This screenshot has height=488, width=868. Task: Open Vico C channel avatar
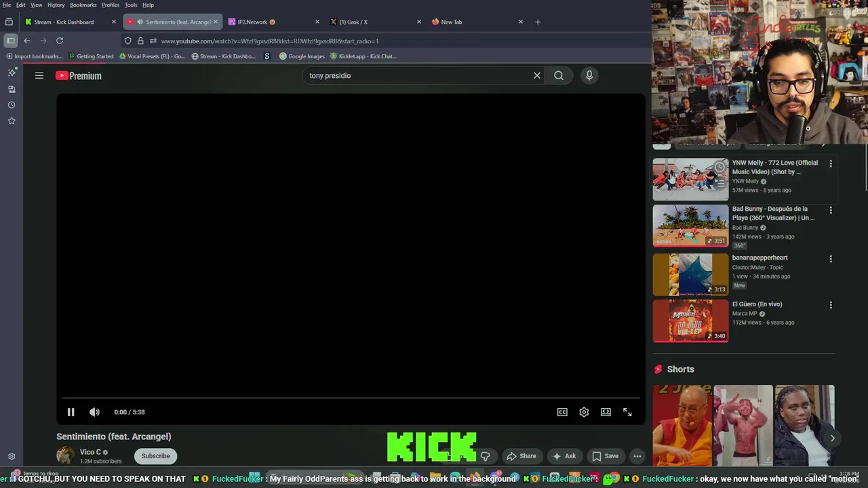[65, 455]
